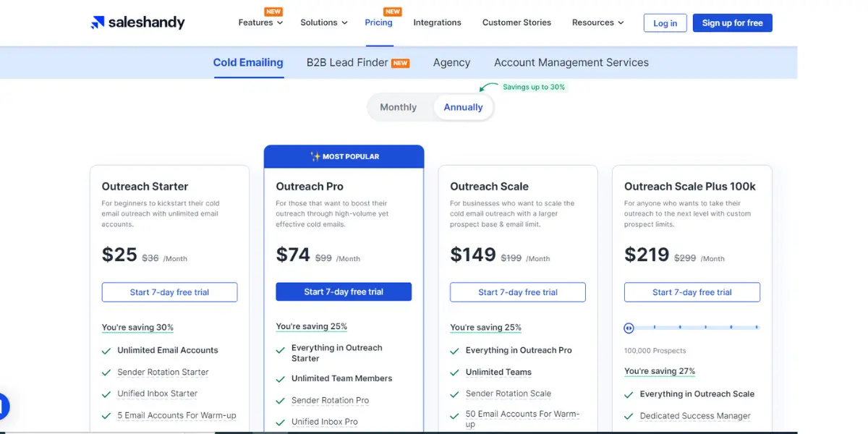The width and height of the screenshot is (868, 434).
Task: Click "Dedicated Success Manager" feature
Action: coord(696,416)
